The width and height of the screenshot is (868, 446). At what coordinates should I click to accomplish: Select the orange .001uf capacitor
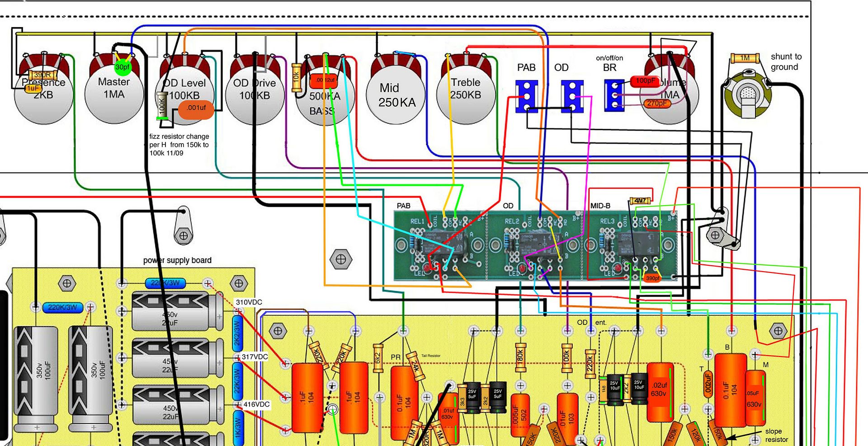pyautogui.click(x=196, y=109)
